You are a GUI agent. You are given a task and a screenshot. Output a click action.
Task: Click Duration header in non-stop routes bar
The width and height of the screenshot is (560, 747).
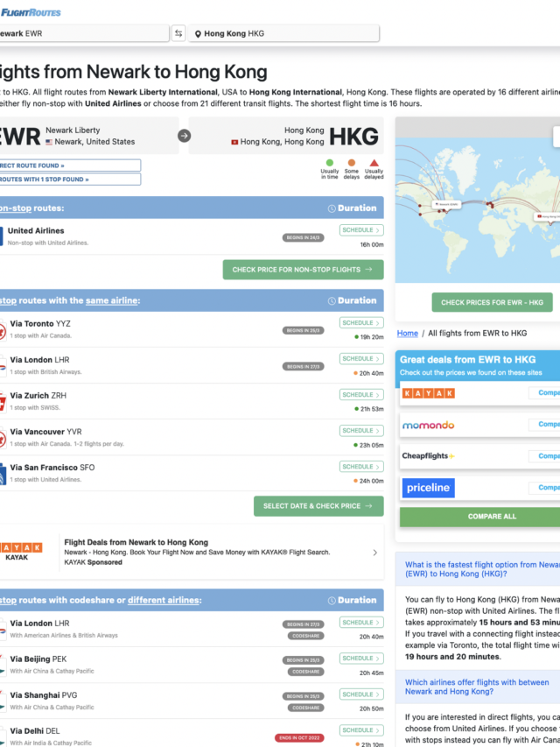click(353, 208)
